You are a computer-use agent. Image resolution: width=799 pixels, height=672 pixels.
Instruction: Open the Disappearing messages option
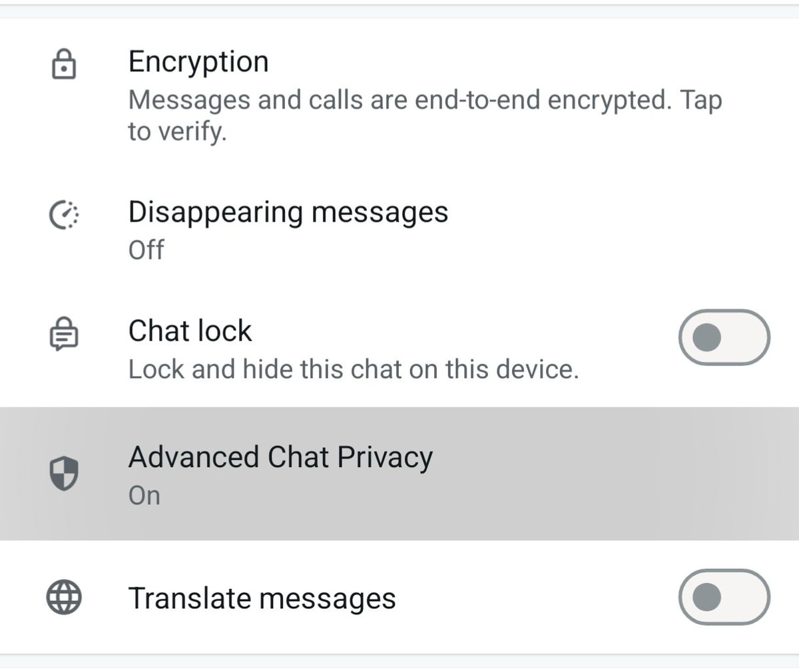[288, 212]
